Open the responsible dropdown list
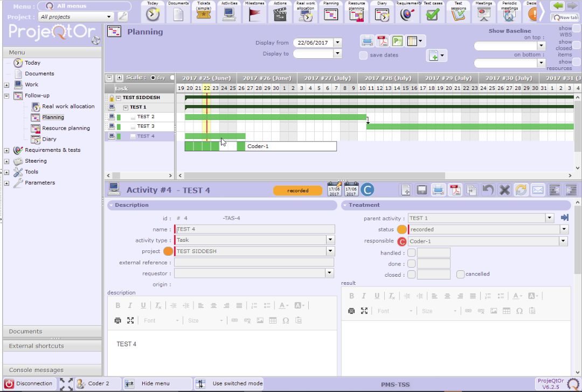The width and height of the screenshot is (582, 392). tap(564, 241)
